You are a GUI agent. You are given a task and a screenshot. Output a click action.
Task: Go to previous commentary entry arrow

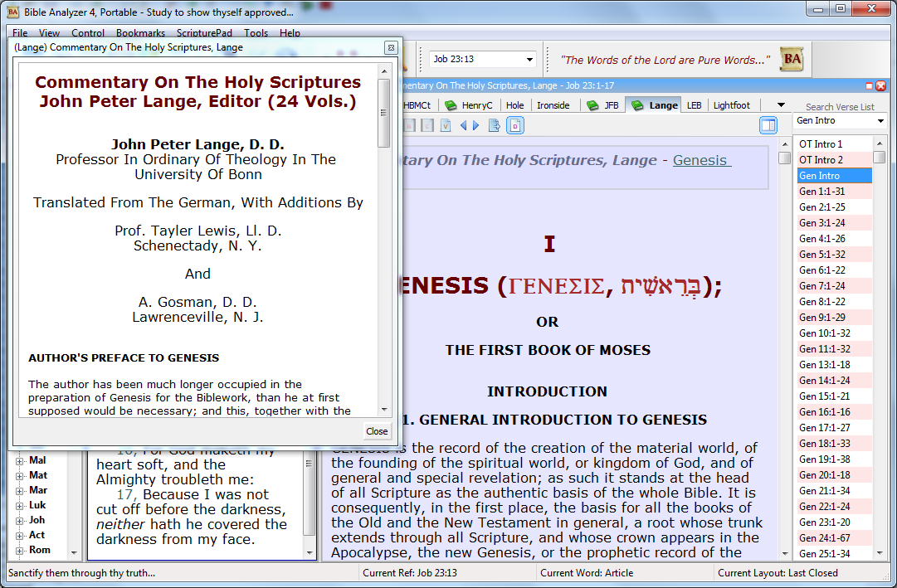click(x=464, y=125)
